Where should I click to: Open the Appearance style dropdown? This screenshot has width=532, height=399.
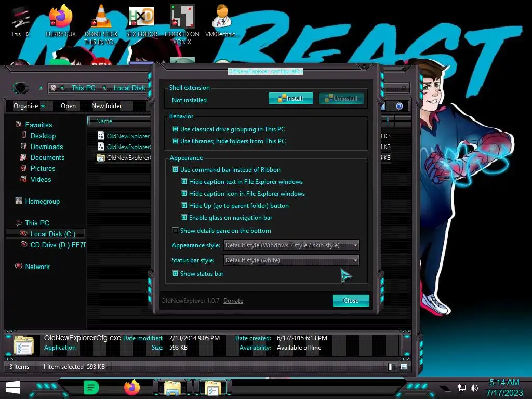[x=291, y=245]
